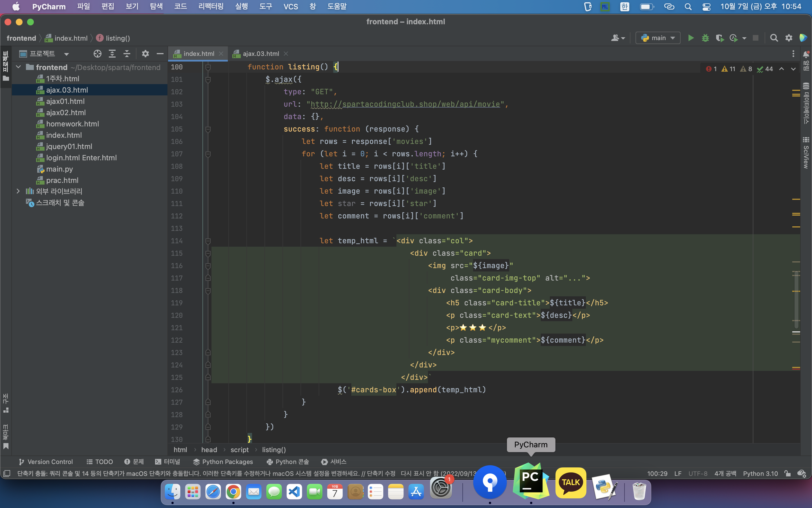
Task: Expand the external libraries node
Action: pyautogui.click(x=18, y=191)
